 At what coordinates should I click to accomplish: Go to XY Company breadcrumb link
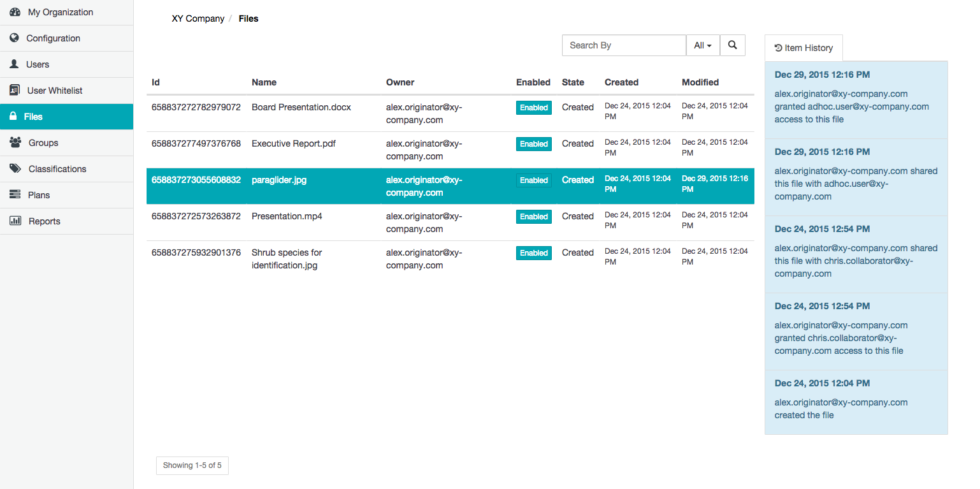198,18
